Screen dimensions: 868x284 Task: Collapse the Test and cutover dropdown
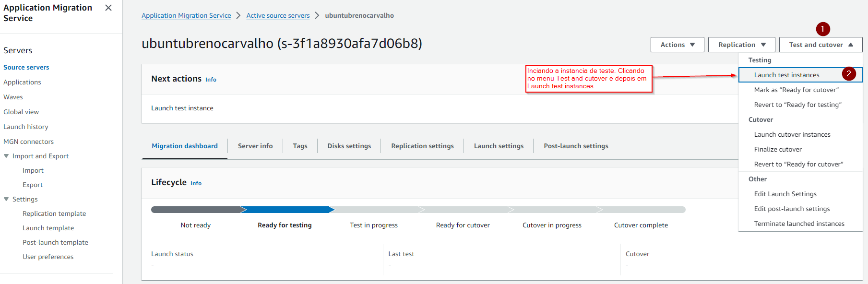point(820,45)
